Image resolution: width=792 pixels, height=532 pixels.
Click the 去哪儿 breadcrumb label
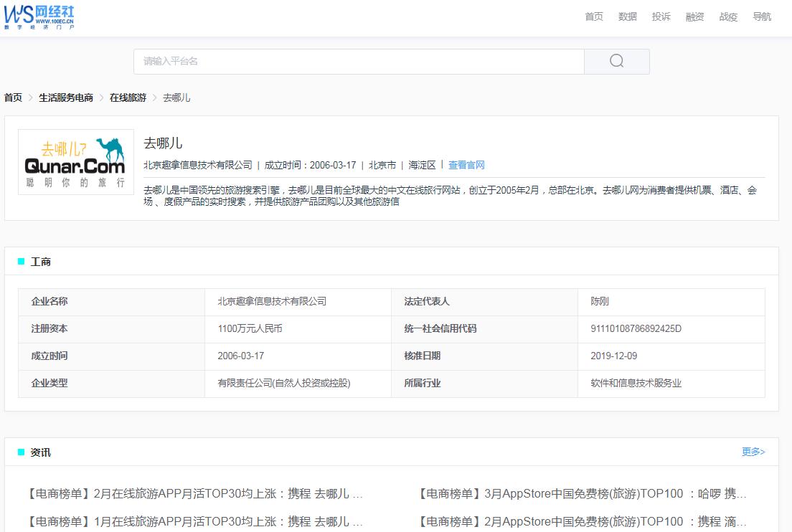[x=175, y=98]
